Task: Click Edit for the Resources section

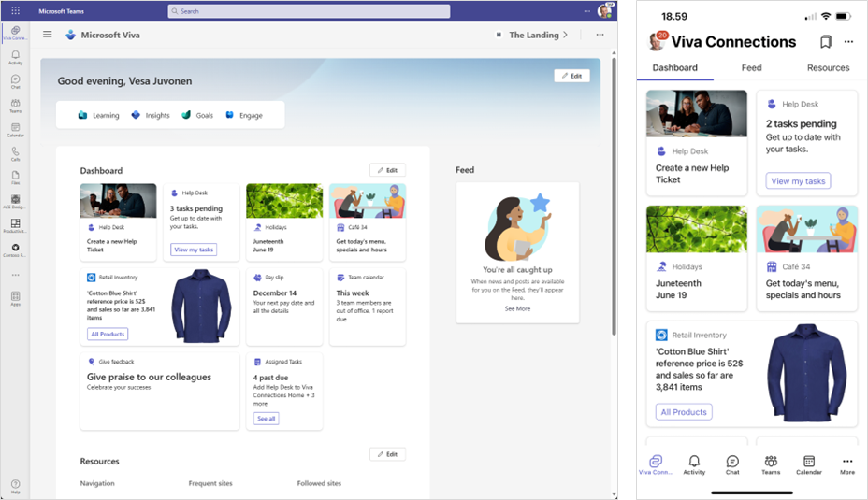Action: point(387,454)
